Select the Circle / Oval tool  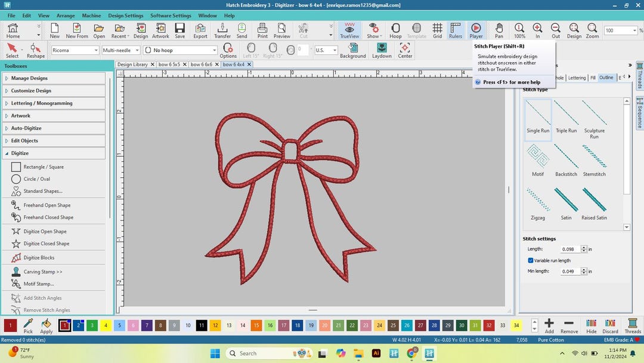click(35, 179)
